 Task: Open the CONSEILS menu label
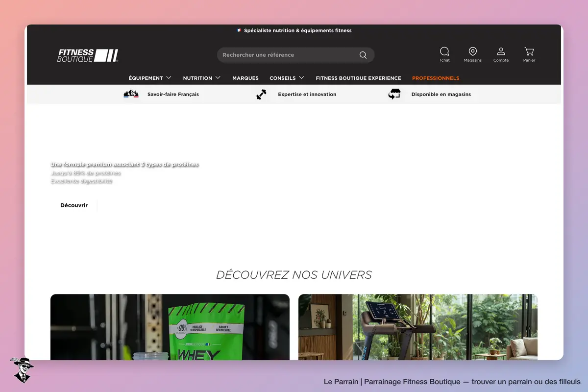click(283, 78)
